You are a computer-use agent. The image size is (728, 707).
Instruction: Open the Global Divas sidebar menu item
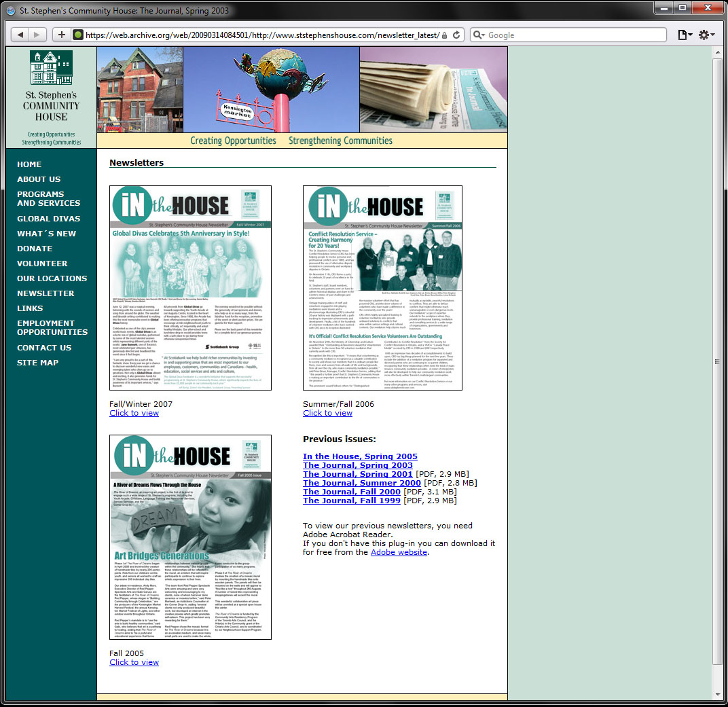pyautogui.click(x=49, y=219)
